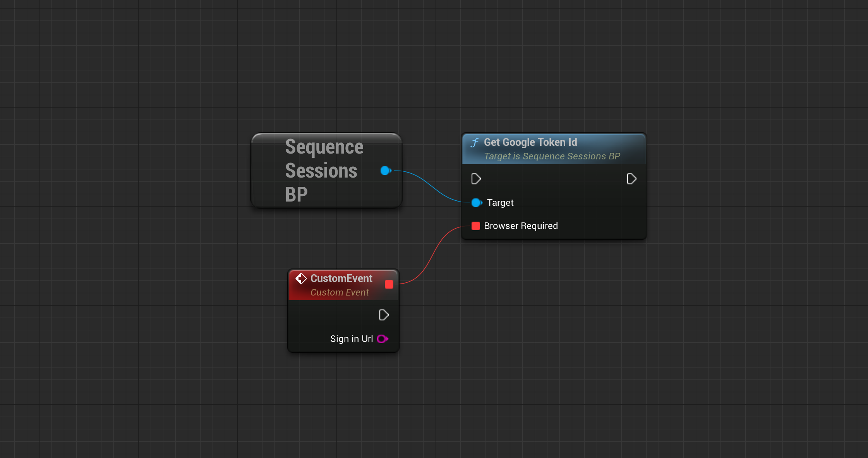Click the Browser Required label text

coord(520,226)
